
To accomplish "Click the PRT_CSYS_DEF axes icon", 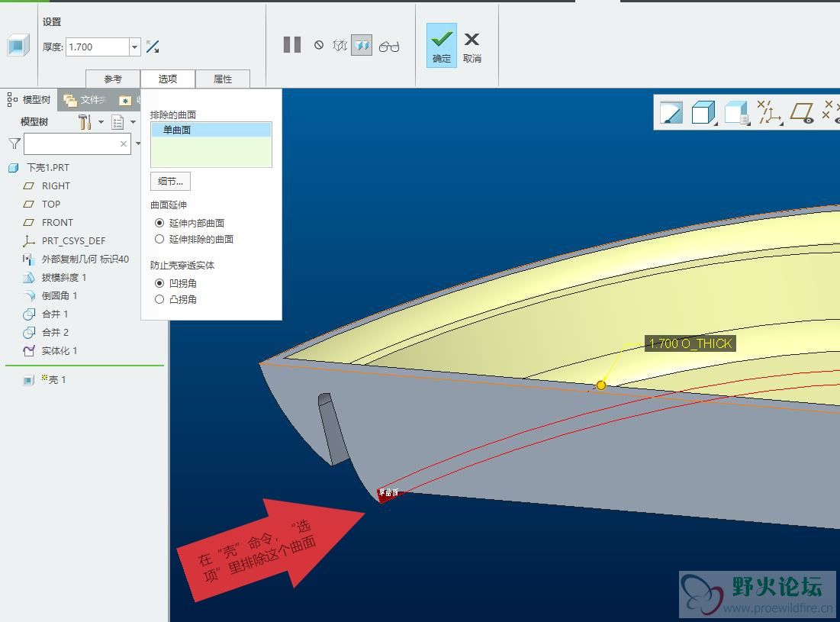I will point(28,241).
